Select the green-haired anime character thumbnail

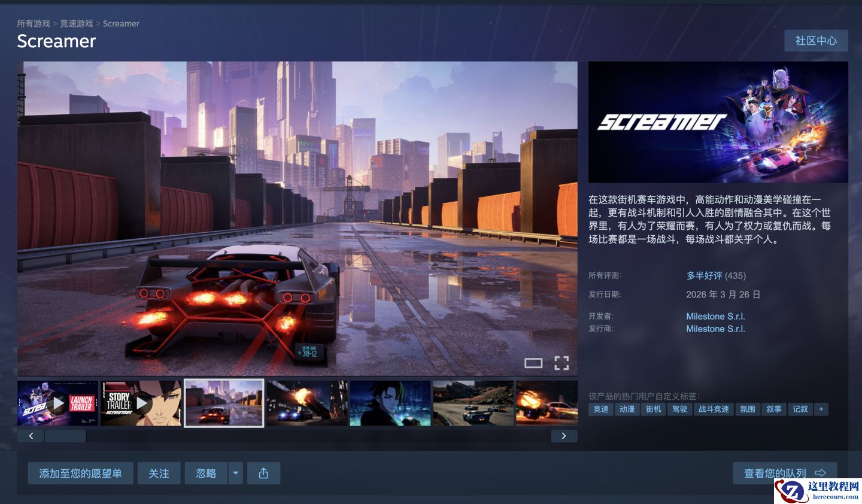pos(390,403)
